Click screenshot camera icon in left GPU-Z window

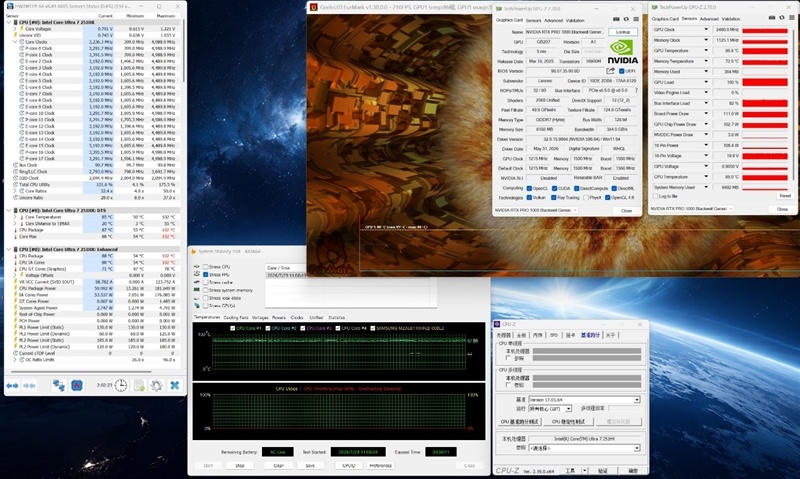(x=616, y=19)
